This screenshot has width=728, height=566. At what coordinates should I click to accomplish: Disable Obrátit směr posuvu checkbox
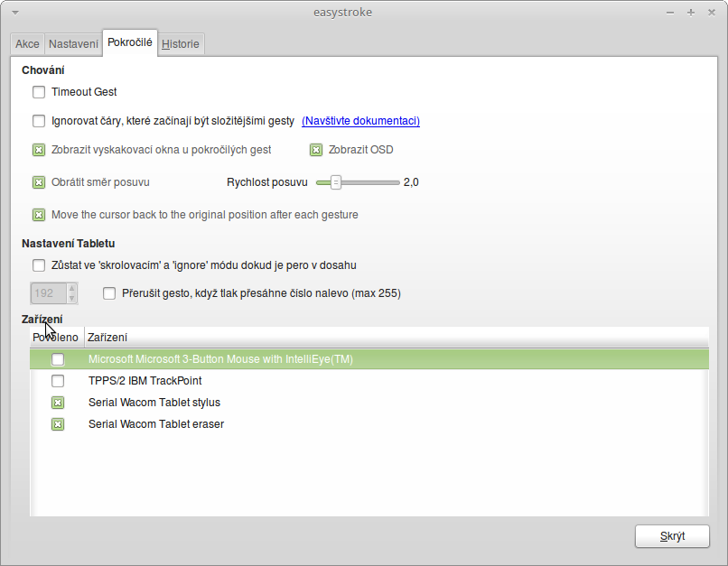coord(39,182)
